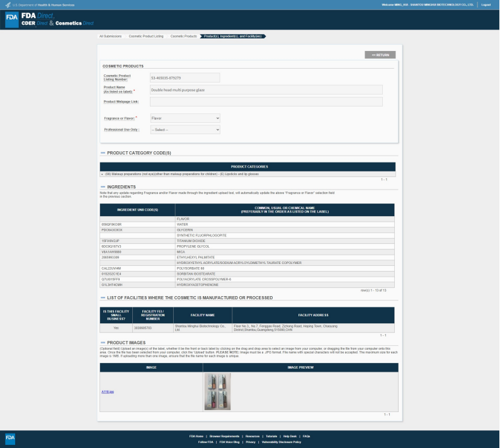Click the RETURN button
This screenshot has height=448, width=500.
pos(380,55)
